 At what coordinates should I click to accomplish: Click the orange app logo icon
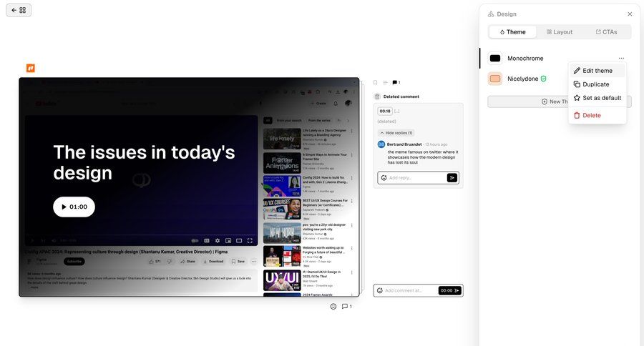[31, 68]
